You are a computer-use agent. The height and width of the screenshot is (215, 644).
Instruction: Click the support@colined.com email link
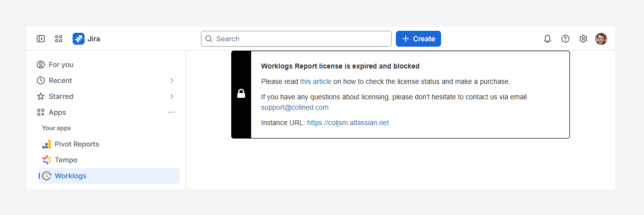click(x=295, y=107)
